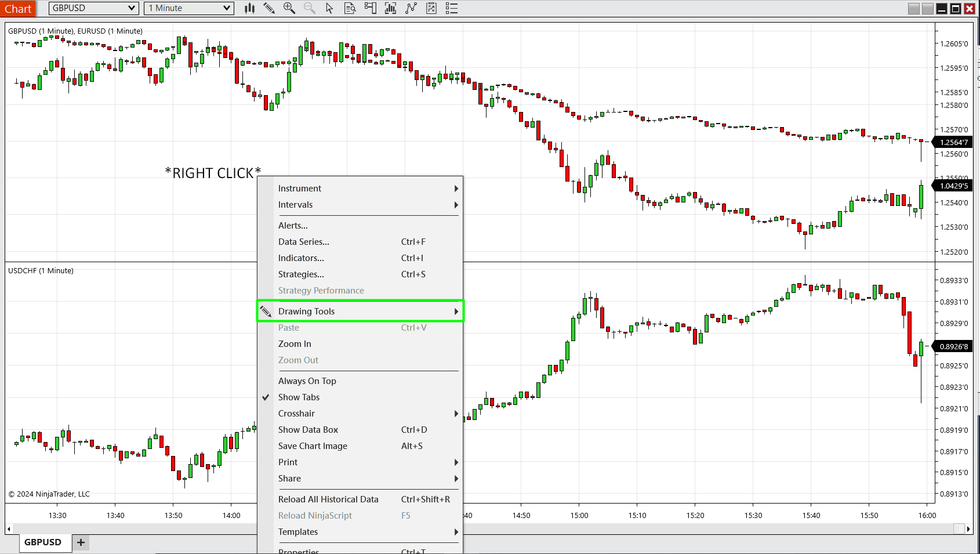Select Indicators... from the context menu
This screenshot has height=554, width=980.
301,258
